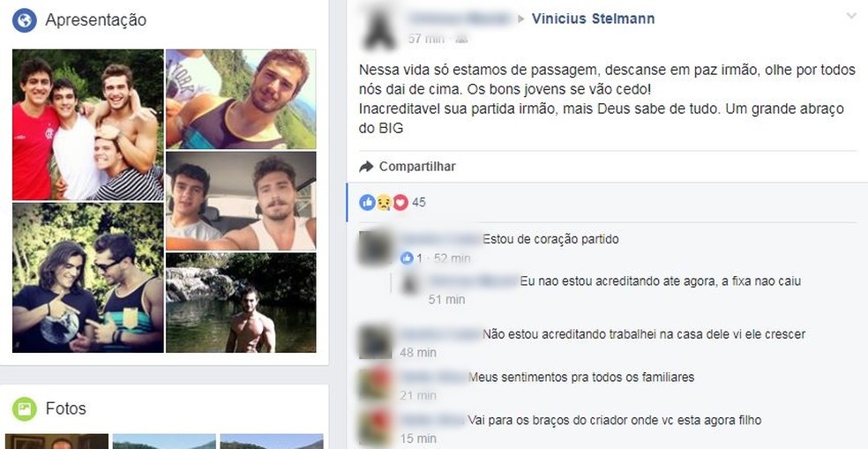
Task: Open the 45 reactions count
Action: click(419, 203)
